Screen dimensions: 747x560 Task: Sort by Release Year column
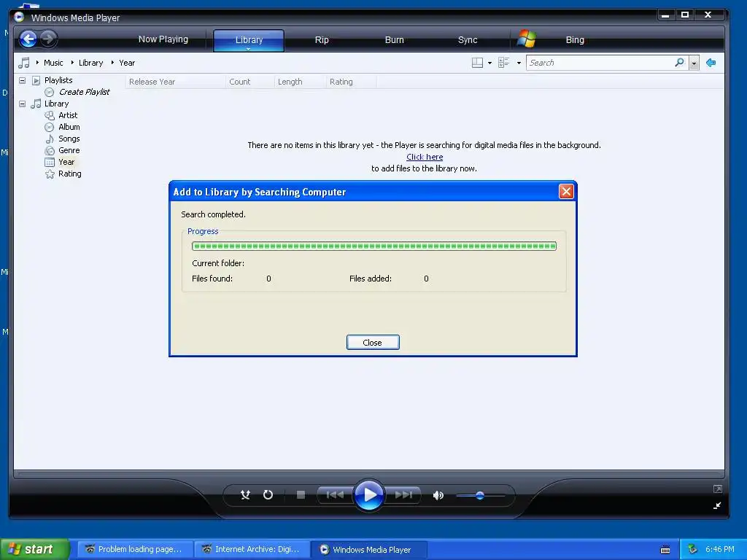(x=176, y=82)
